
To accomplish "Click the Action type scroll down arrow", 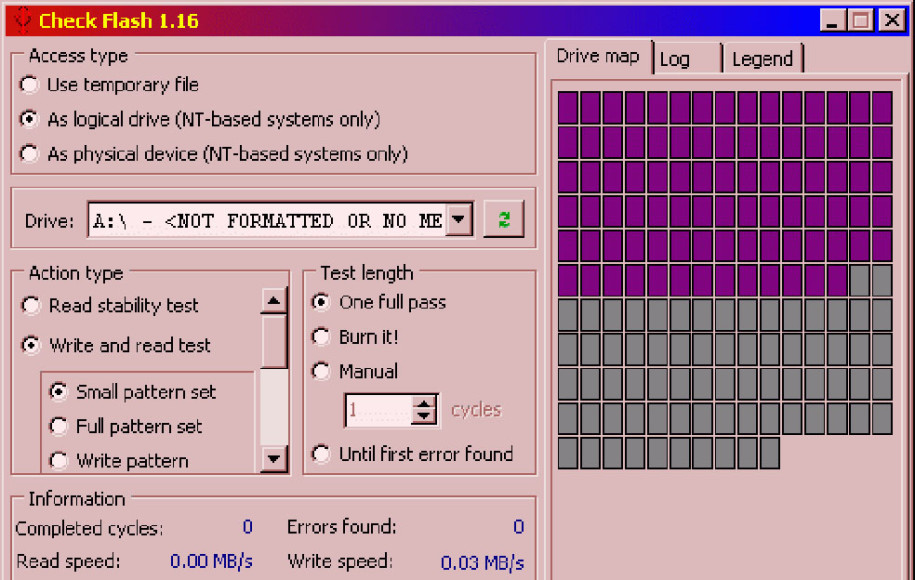I will [x=273, y=459].
